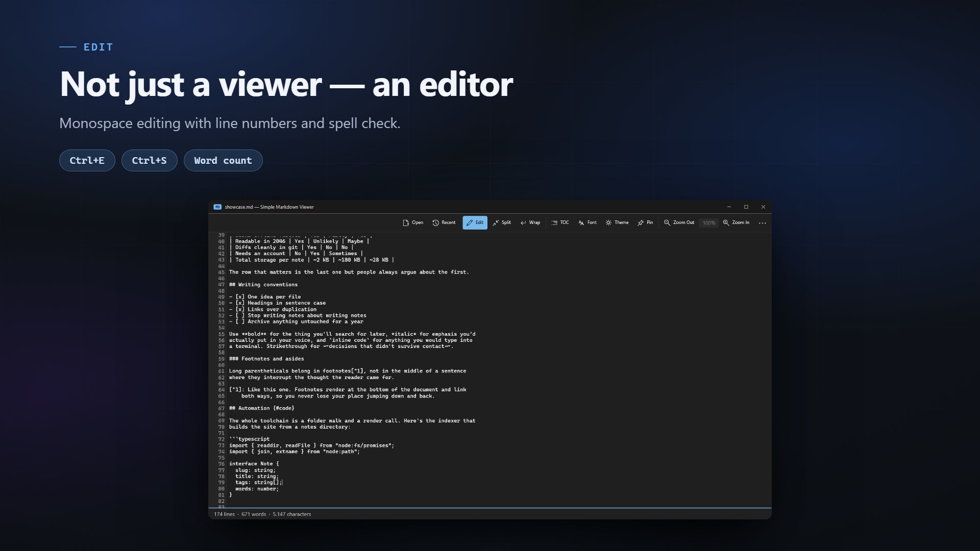This screenshot has width=980, height=551.
Task: Click the '174 lines' status entry
Action: pos(225,514)
